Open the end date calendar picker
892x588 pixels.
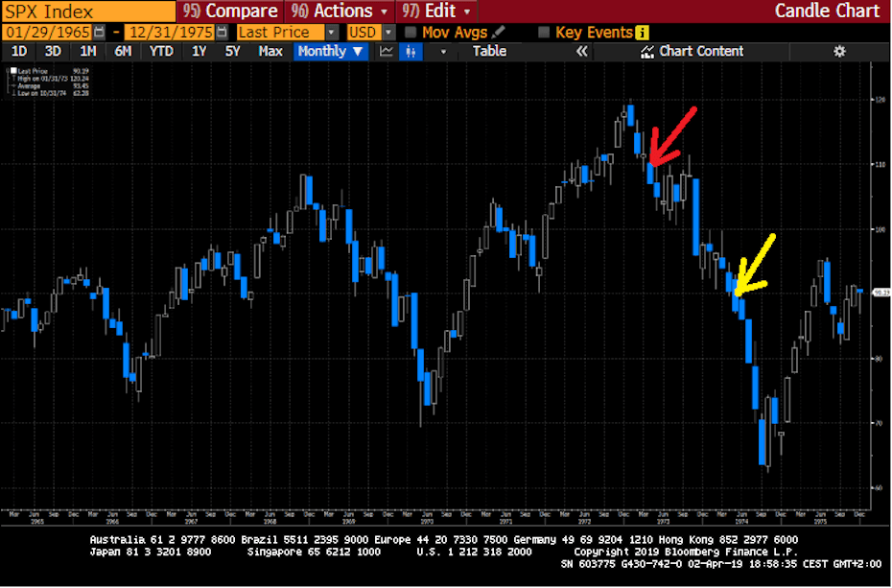click(223, 33)
